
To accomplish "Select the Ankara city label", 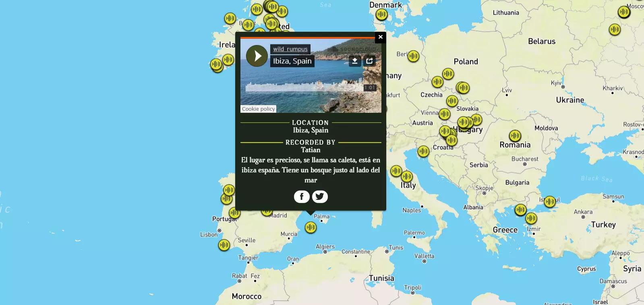I will coord(583,212).
